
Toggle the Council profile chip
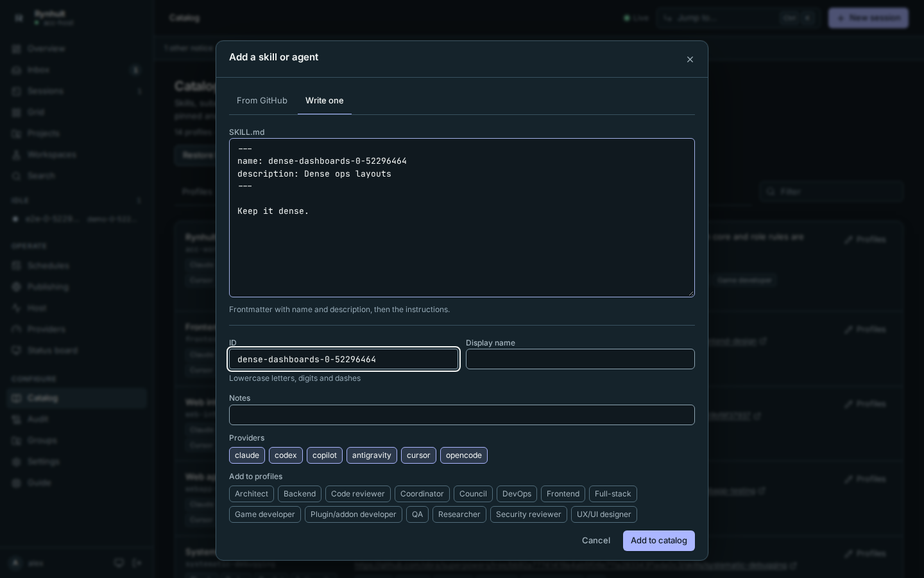473,494
